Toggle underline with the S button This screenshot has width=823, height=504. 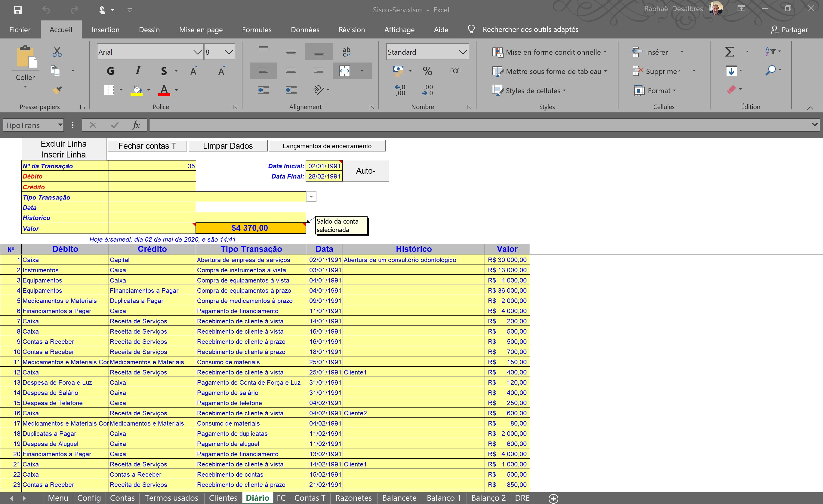tap(164, 71)
